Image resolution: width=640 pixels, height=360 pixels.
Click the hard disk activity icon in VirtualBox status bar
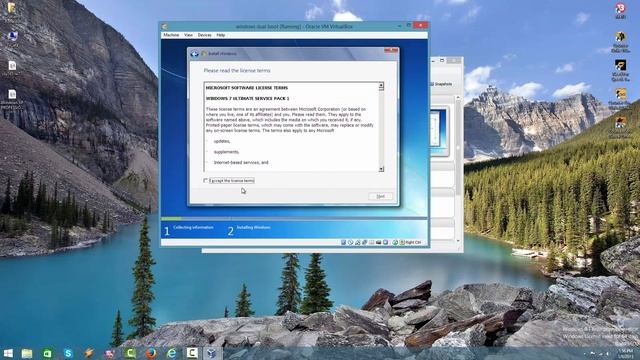tap(343, 242)
